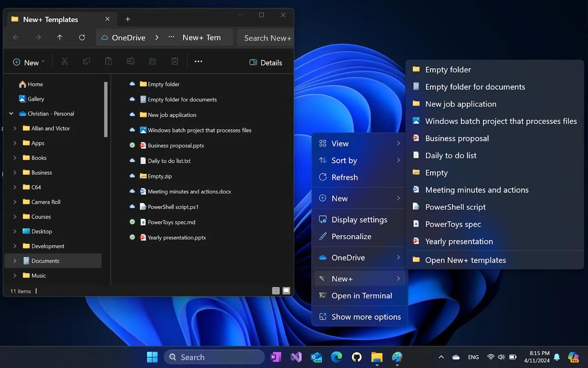Click the Rename icon in Explorer toolbar
This screenshot has height=368, width=588.
(x=131, y=62)
